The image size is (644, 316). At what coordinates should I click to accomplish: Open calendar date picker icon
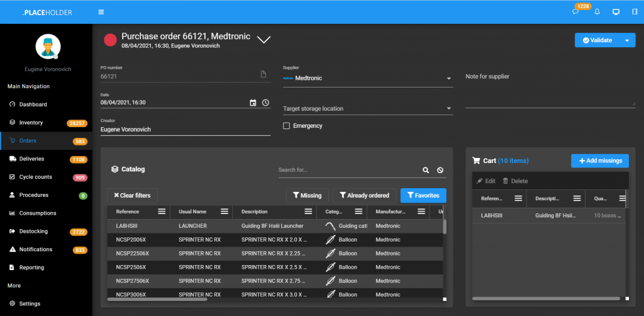[253, 103]
